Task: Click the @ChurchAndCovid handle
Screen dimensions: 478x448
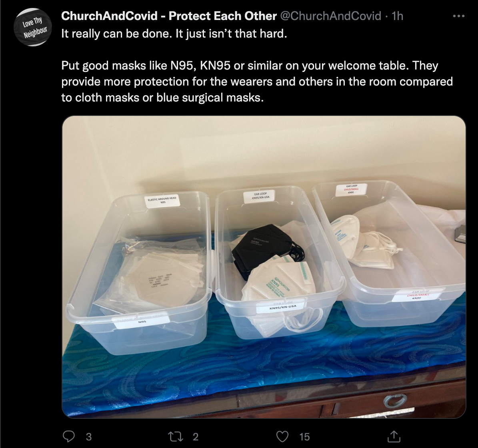Action: [330, 16]
